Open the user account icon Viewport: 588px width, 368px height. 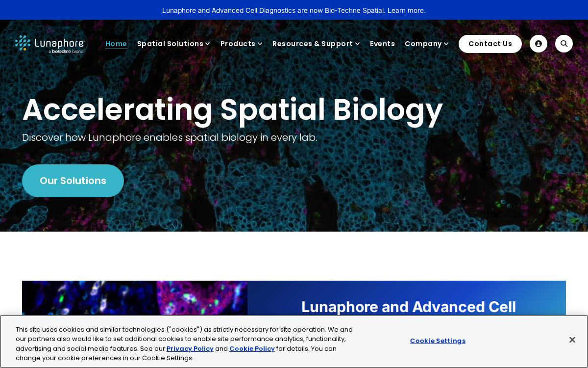click(539, 44)
